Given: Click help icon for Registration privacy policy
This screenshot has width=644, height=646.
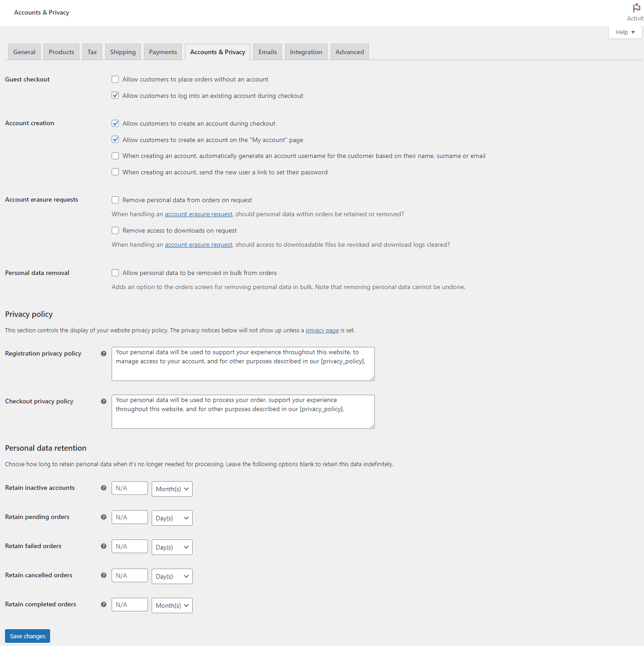Looking at the screenshot, I should (103, 353).
